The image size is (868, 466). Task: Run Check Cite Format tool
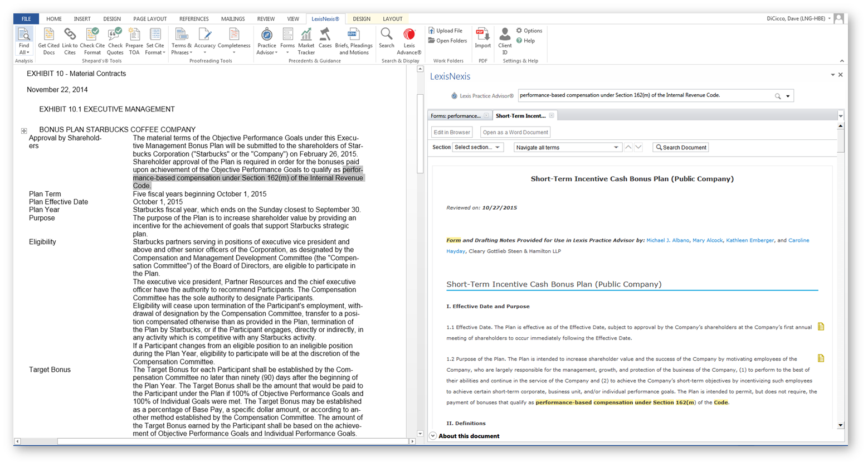click(92, 41)
